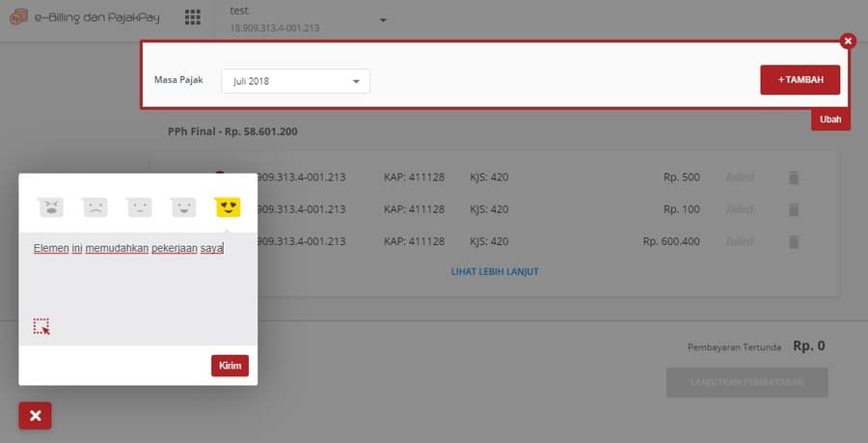Expand the test company account dropdown arrow

383,20
